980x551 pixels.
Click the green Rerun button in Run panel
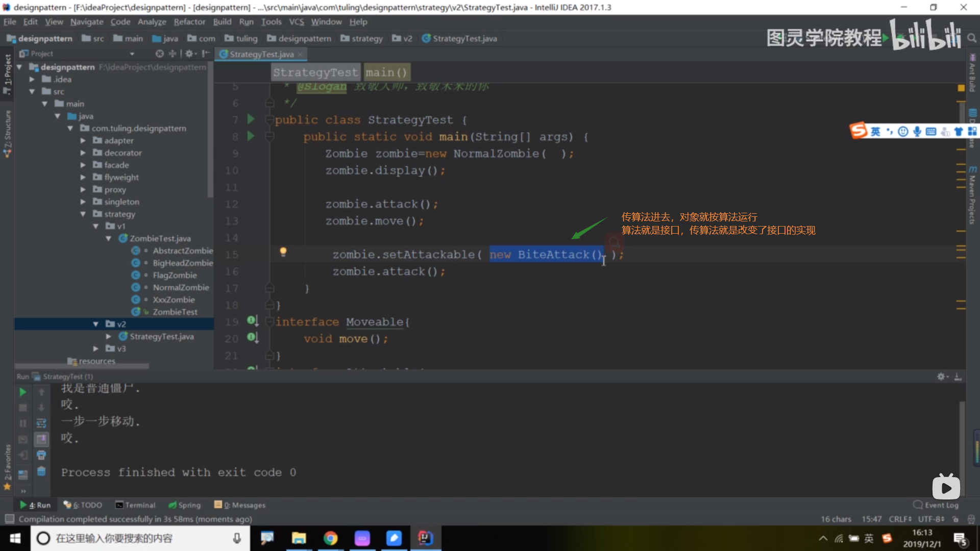[x=22, y=392]
